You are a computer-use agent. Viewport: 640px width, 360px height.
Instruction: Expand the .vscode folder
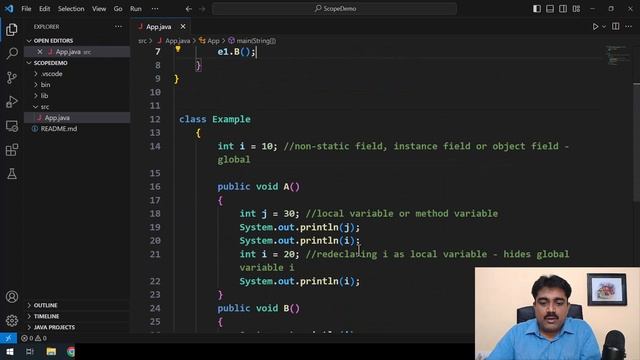point(51,74)
